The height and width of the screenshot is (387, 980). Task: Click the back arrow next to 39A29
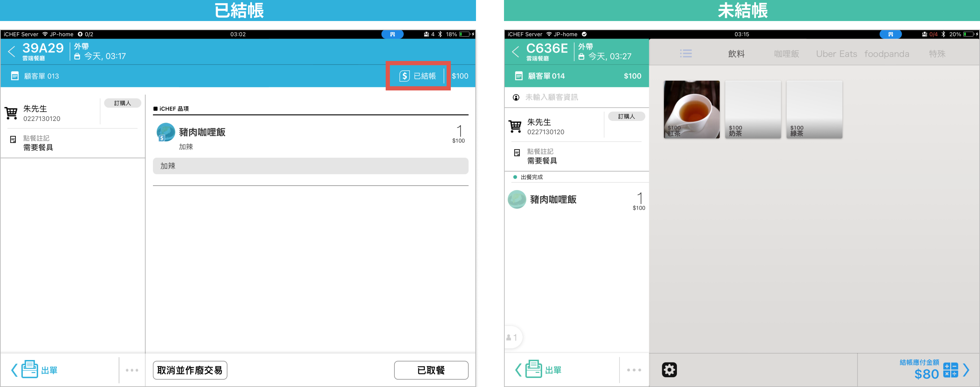click(x=12, y=52)
